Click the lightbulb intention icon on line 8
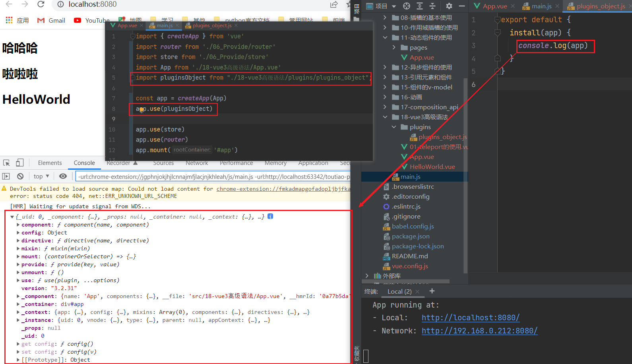The image size is (632, 364). [142, 110]
